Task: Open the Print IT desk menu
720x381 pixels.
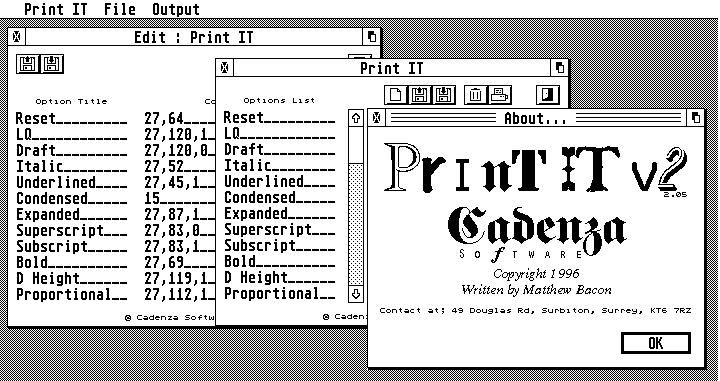Action: [55, 9]
